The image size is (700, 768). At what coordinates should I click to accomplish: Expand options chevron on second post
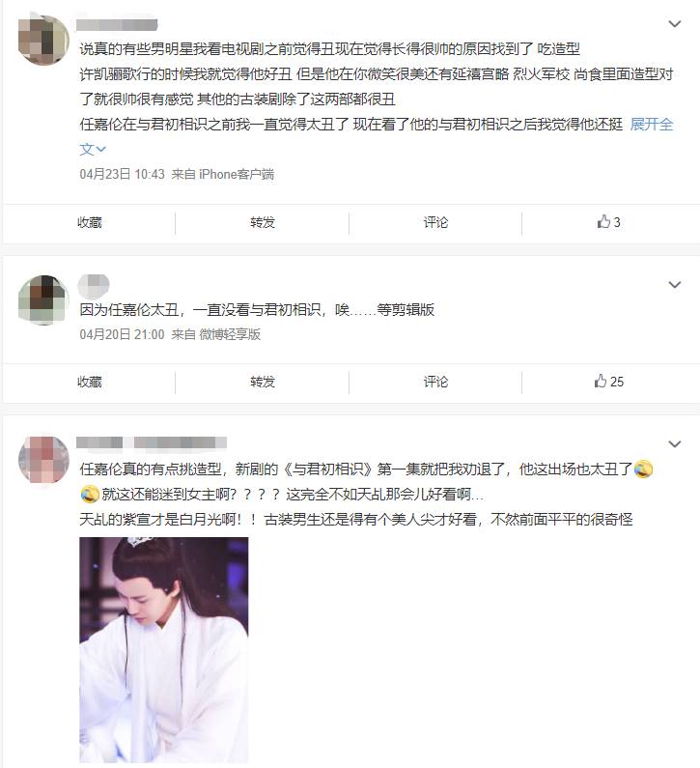675,285
